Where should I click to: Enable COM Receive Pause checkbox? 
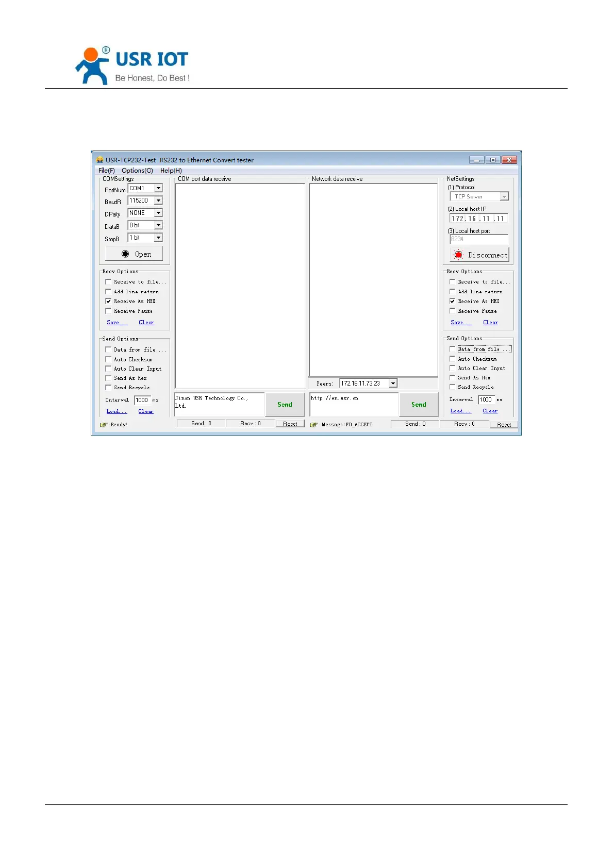coord(108,311)
